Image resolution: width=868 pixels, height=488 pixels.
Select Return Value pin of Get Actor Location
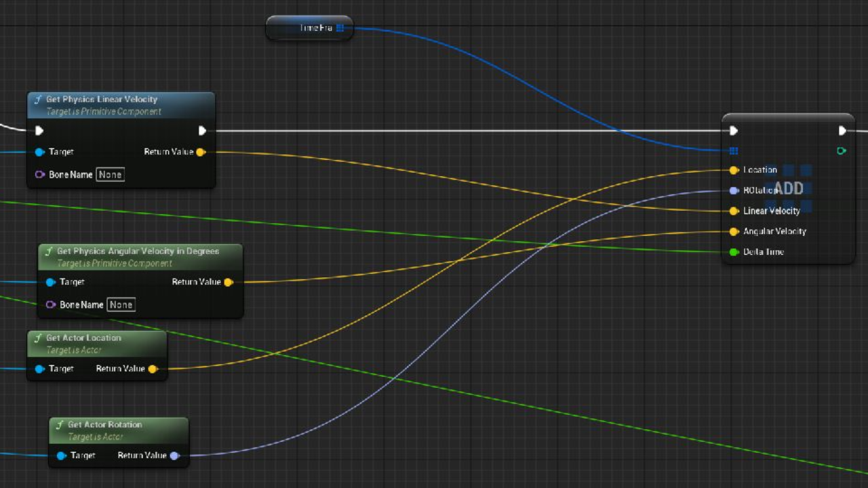point(153,369)
